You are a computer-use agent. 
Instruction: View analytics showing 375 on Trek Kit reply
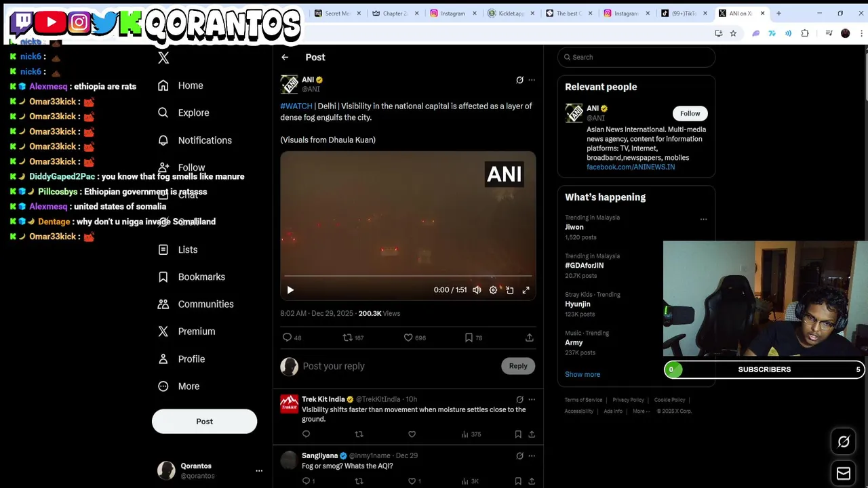click(471, 434)
